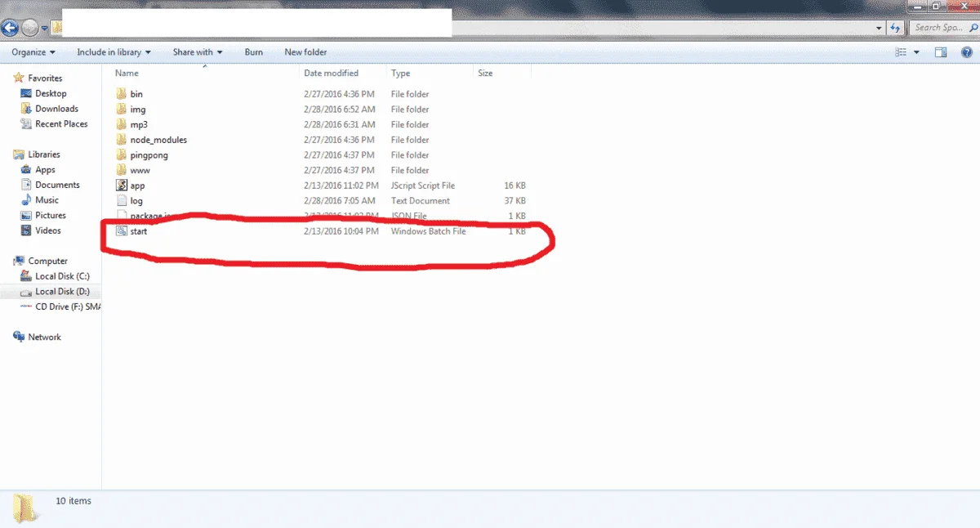Open the More options view arrow
The image size is (980, 528).
pyautogui.click(x=916, y=52)
